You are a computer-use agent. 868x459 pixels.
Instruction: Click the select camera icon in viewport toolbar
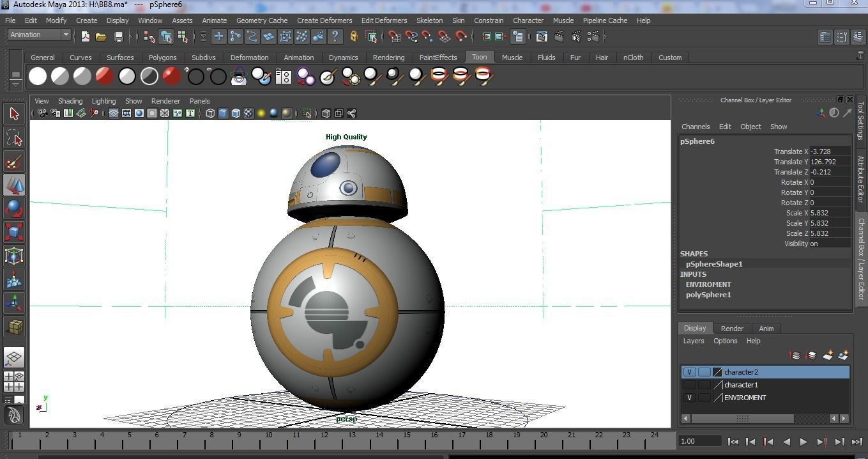point(42,113)
